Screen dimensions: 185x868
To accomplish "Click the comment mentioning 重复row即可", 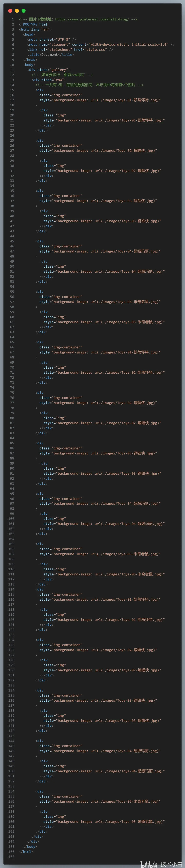I will (x=62, y=75).
